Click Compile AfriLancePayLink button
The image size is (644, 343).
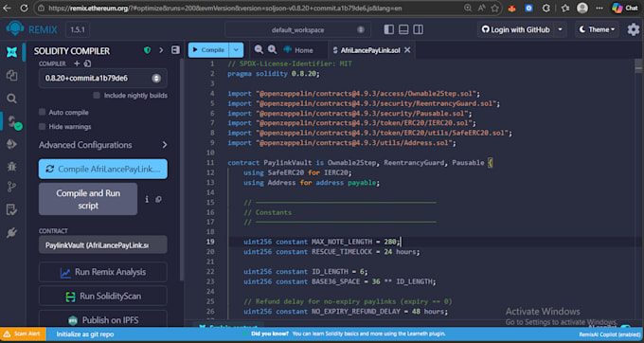102,169
